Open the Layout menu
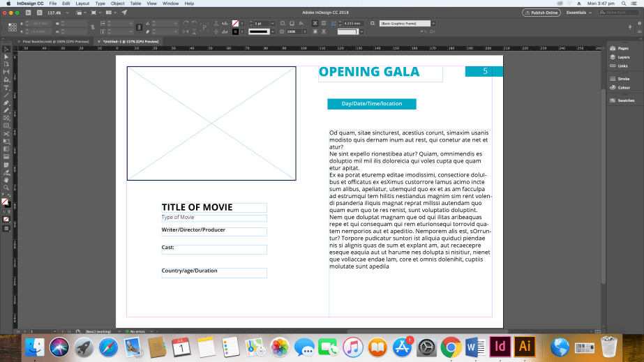The height and width of the screenshot is (362, 644). click(82, 3)
